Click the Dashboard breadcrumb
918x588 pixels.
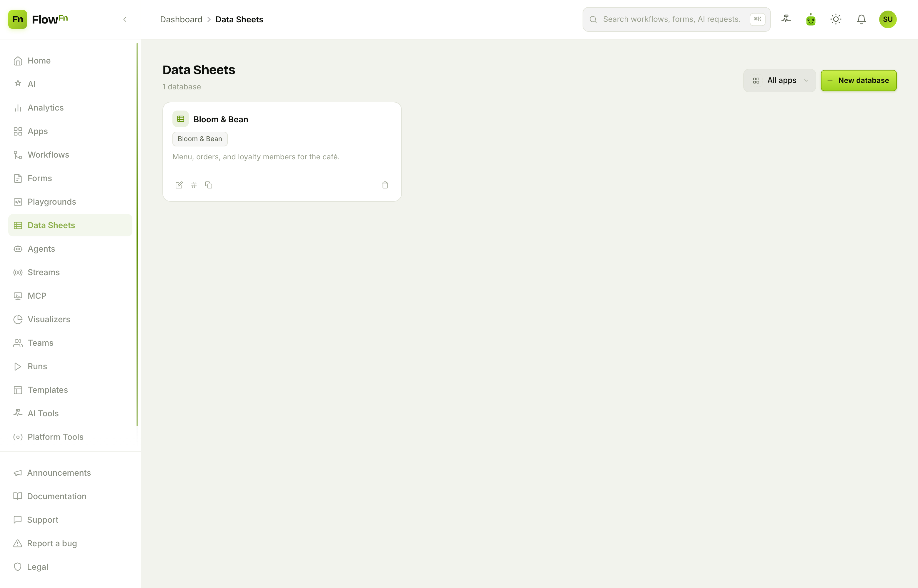tap(181, 19)
